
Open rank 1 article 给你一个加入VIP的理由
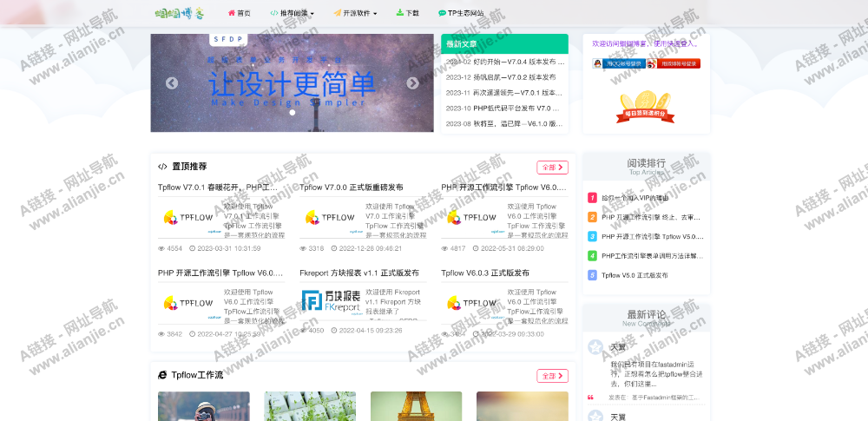[635, 198]
